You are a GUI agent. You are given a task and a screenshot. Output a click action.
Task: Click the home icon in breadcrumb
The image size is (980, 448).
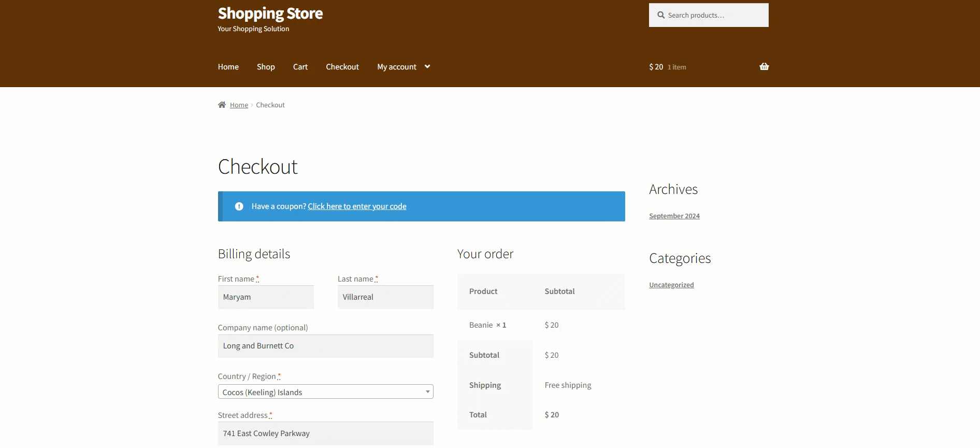click(222, 105)
